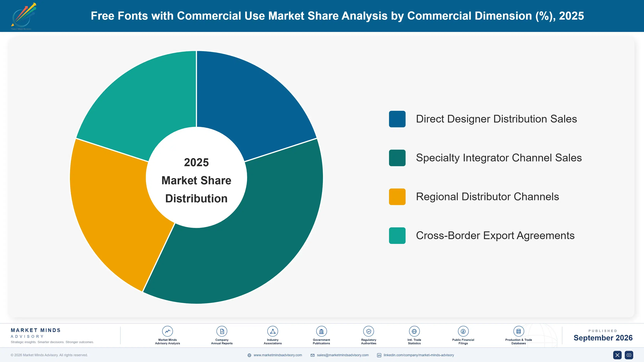
Task: Click the Industry Associations network icon
Action: (x=273, y=331)
